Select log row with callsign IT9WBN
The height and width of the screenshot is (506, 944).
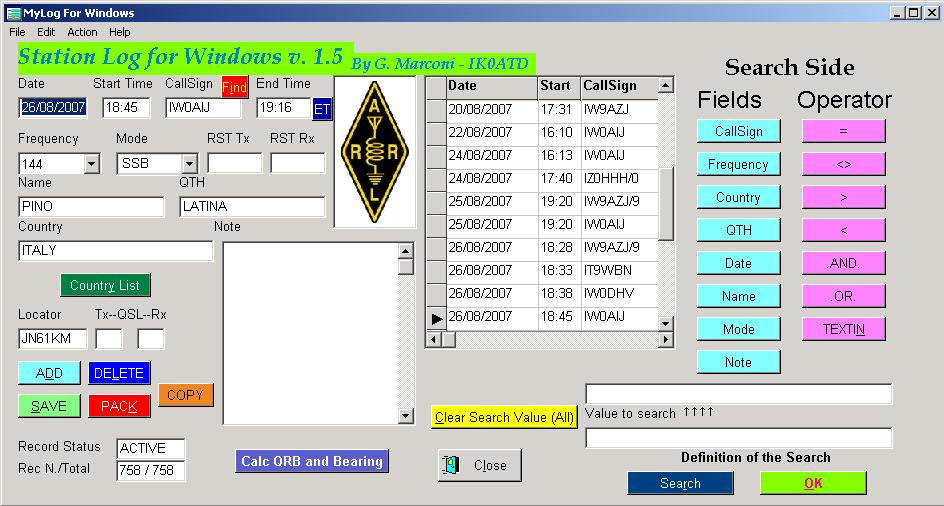(542, 270)
